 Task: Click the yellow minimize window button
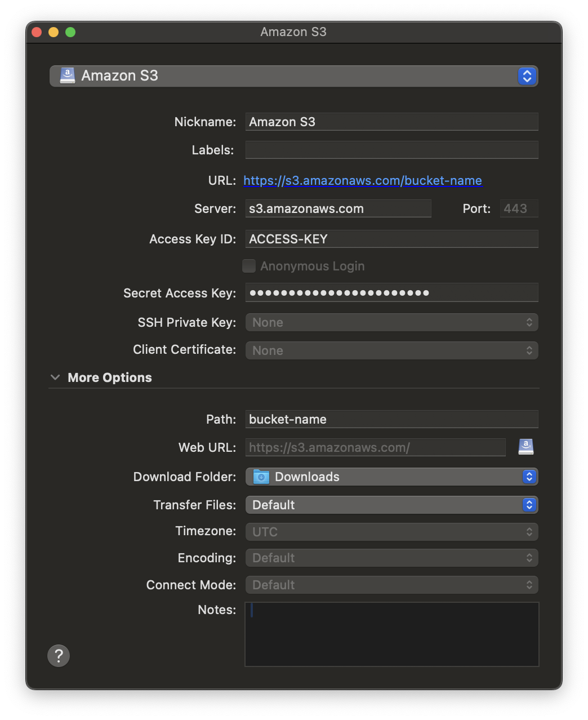pos(54,32)
